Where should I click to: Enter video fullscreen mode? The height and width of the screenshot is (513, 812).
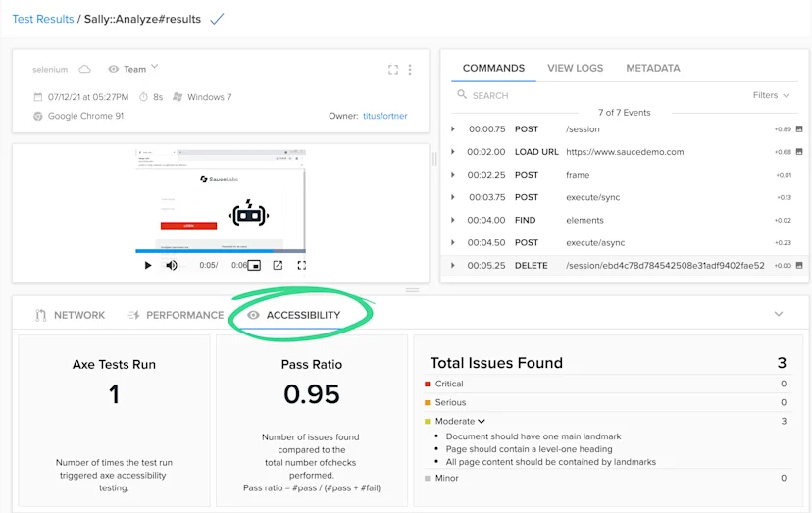301,265
